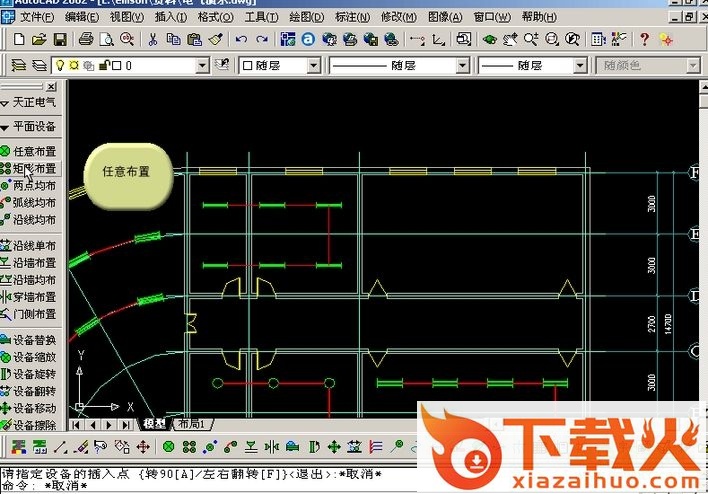The width and height of the screenshot is (708, 494).
Task: Open the 工具(T) menu
Action: click(x=261, y=17)
